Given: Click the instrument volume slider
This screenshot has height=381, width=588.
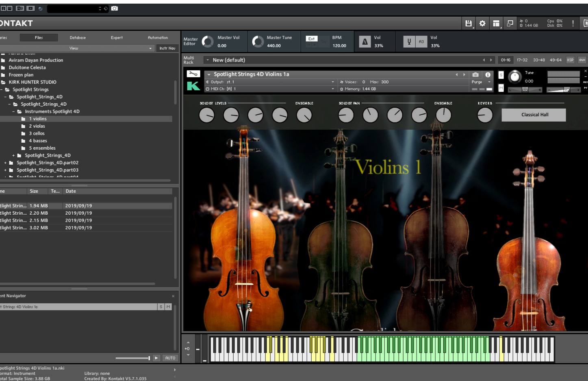Looking at the screenshot, I should coord(563,90).
